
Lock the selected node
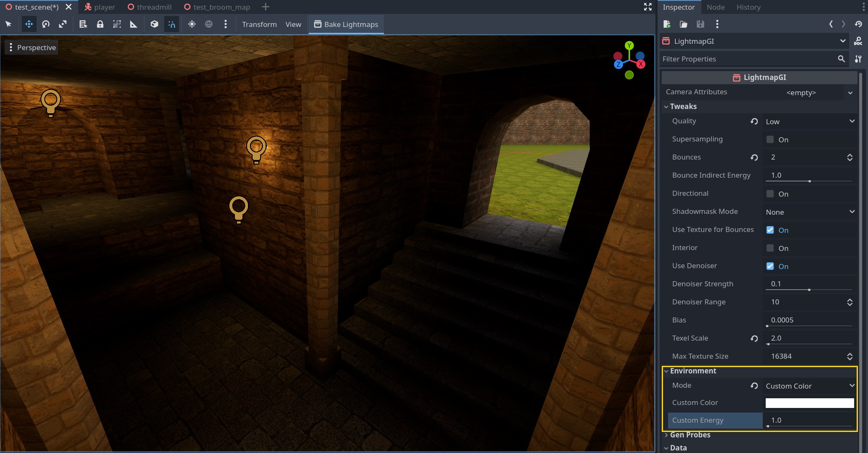[100, 24]
